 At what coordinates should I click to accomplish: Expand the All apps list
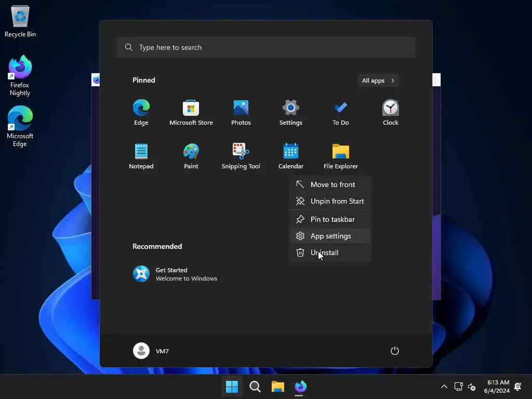(x=378, y=81)
